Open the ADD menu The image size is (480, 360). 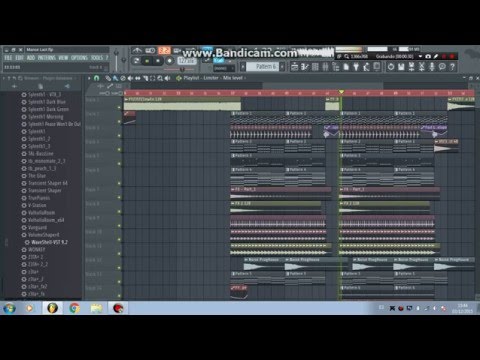coord(31,58)
